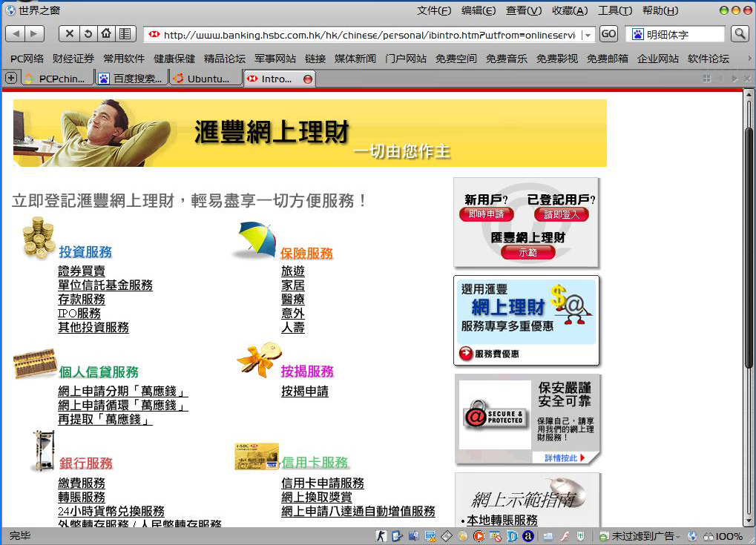The height and width of the screenshot is (545, 756).
Task: Open the 單位信託基金服務 link
Action: click(105, 285)
